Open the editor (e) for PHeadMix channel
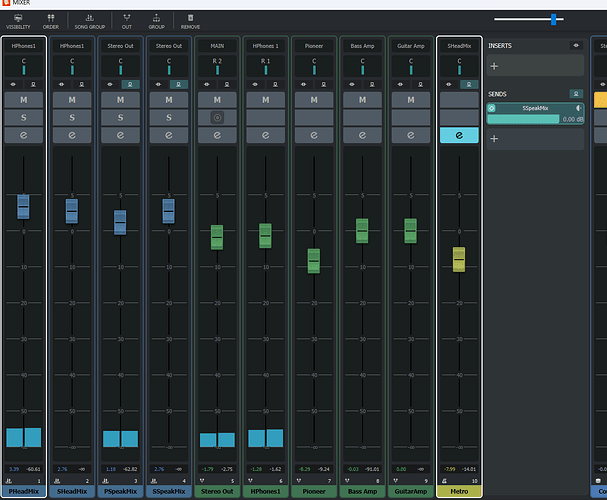The width and height of the screenshot is (607, 500). coord(24,135)
